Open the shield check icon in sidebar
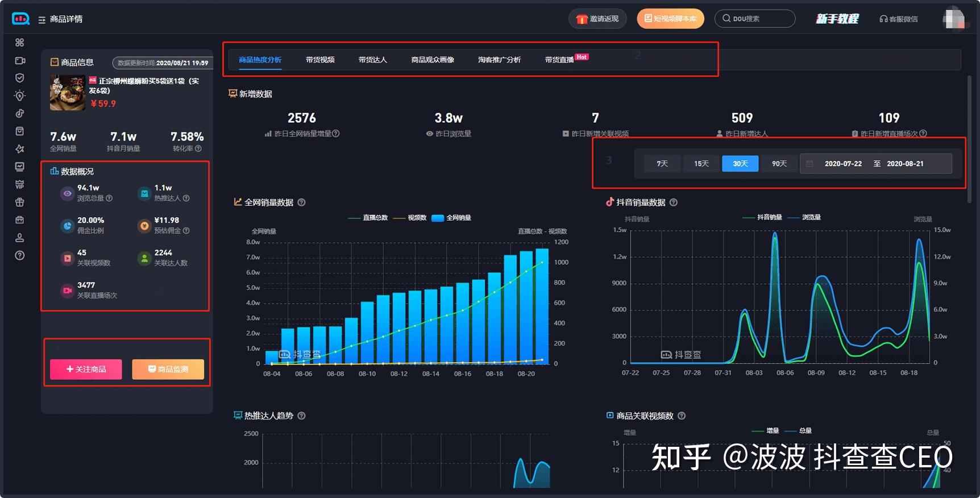The width and height of the screenshot is (980, 498). [20, 78]
